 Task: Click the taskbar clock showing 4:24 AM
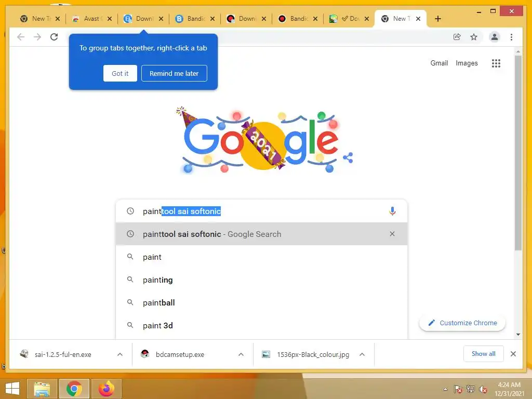(509, 389)
